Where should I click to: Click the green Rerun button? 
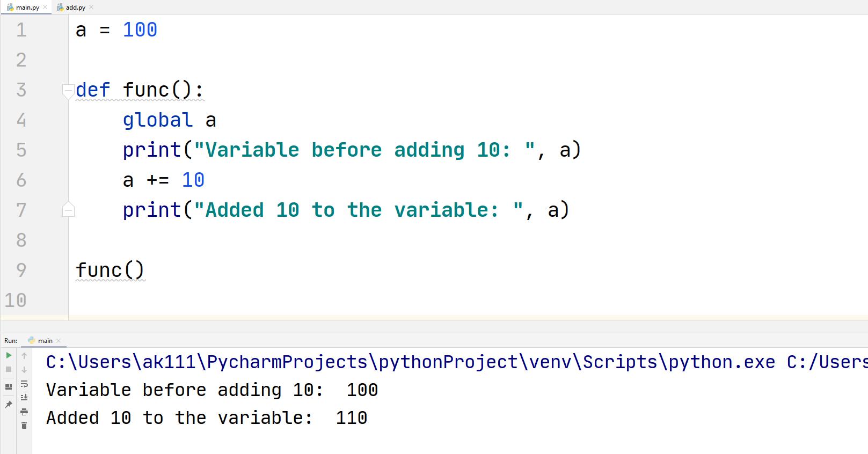(x=9, y=355)
